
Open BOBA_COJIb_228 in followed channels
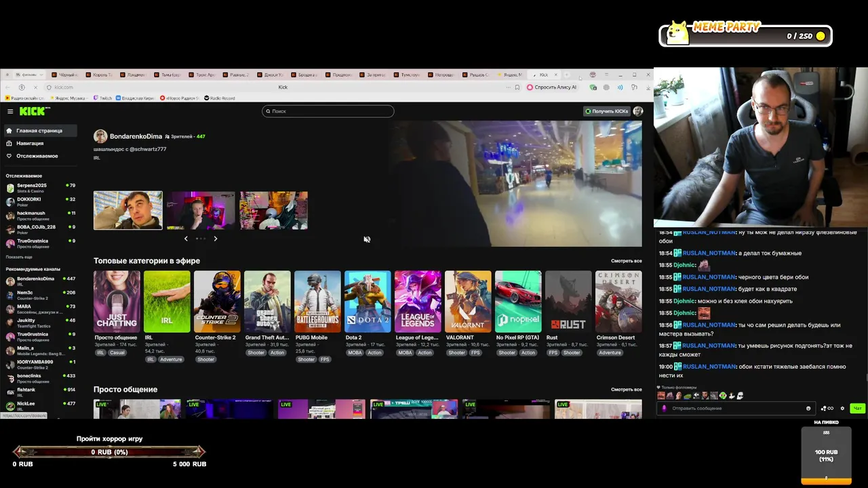(39, 229)
